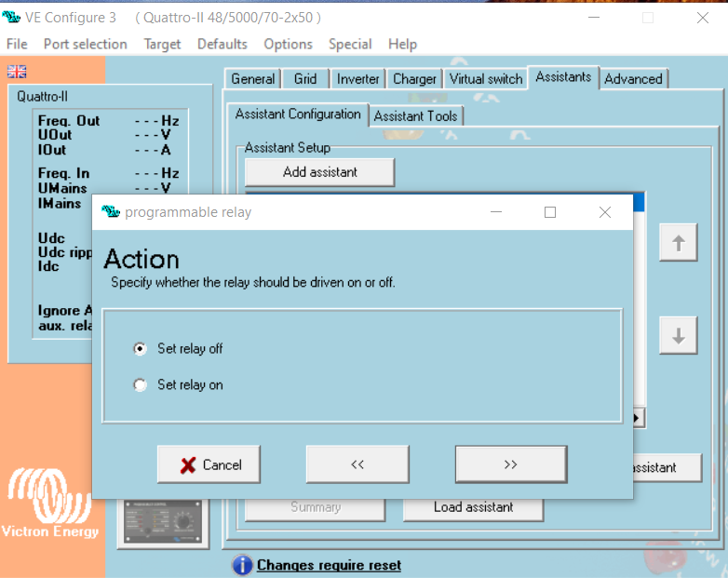
Task: Close the programmable relay dialog
Action: [605, 212]
